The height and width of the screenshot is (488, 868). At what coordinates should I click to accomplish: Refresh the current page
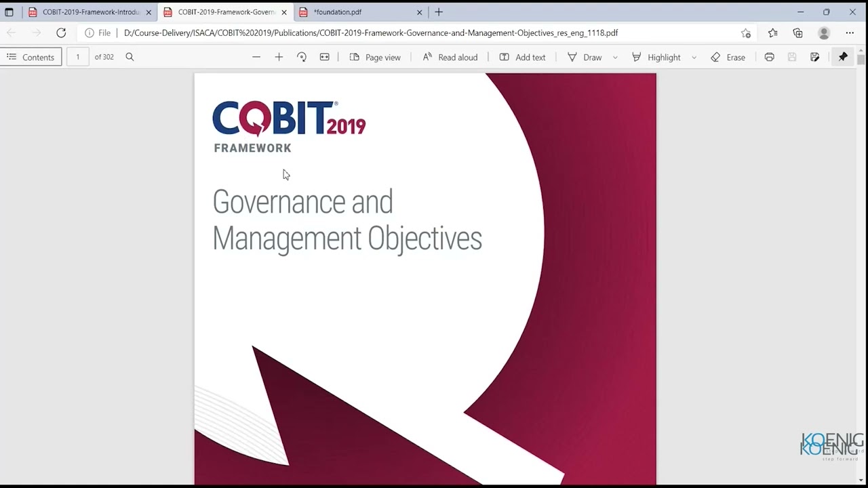pyautogui.click(x=61, y=33)
